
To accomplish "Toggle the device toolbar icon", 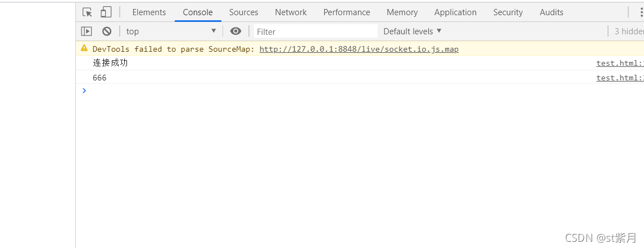I will pyautogui.click(x=106, y=12).
